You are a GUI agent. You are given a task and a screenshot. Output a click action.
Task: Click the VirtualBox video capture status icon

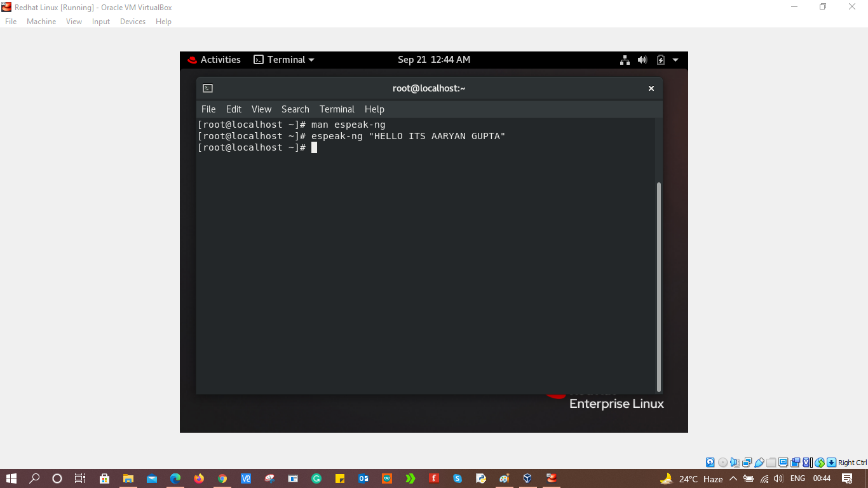(794, 462)
